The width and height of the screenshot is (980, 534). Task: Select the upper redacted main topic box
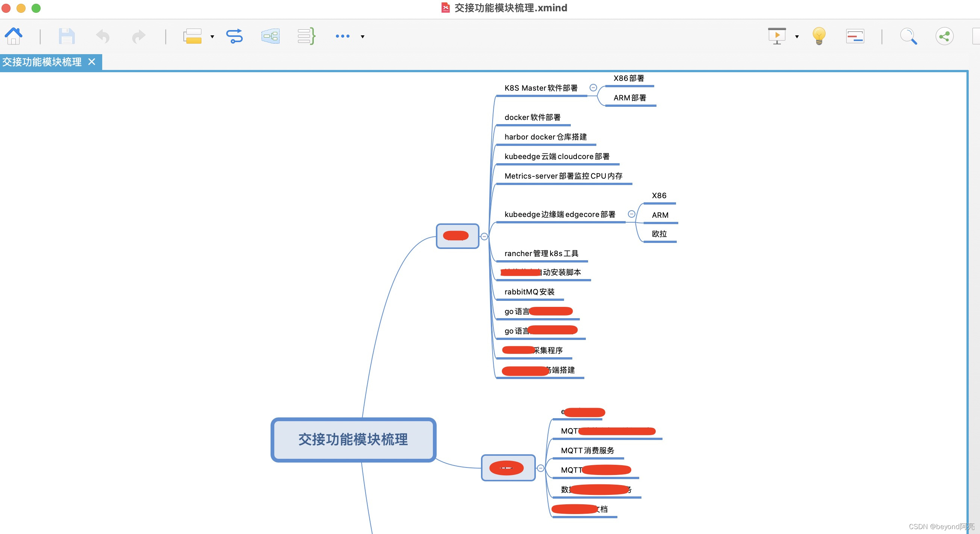tap(457, 236)
